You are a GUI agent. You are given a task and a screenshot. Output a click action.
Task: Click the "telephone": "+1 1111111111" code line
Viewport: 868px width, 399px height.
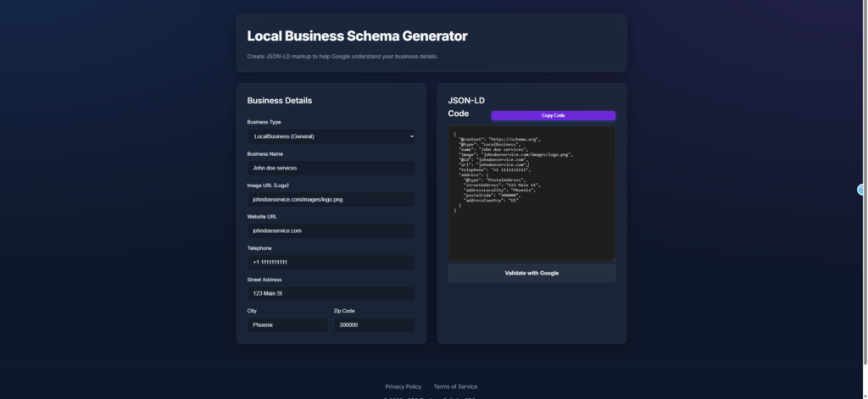[x=494, y=170]
